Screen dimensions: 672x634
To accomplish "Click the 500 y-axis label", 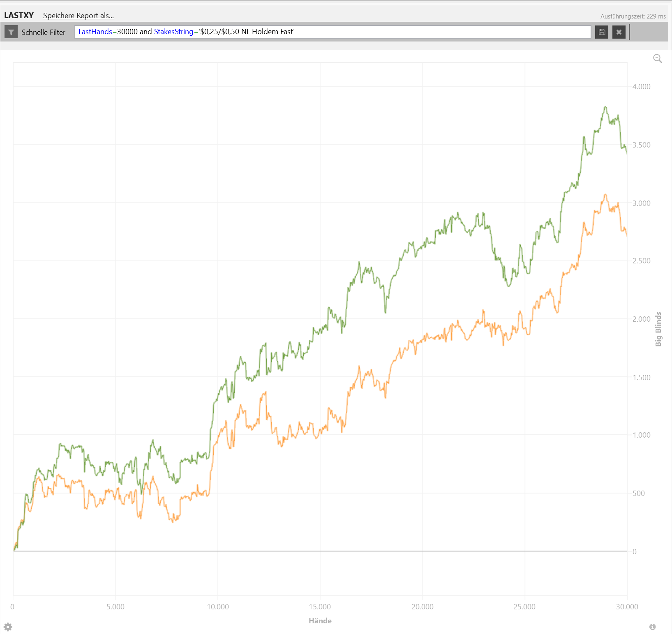I will [x=639, y=493].
